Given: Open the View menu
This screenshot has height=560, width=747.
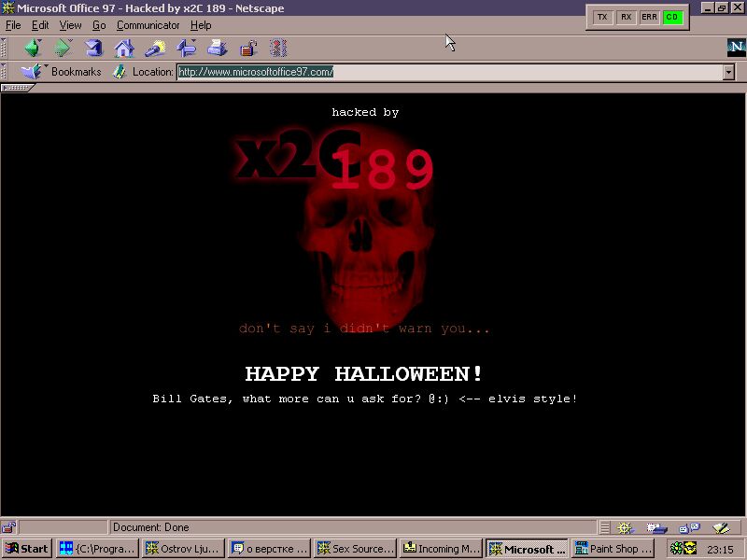Looking at the screenshot, I should click(x=70, y=25).
